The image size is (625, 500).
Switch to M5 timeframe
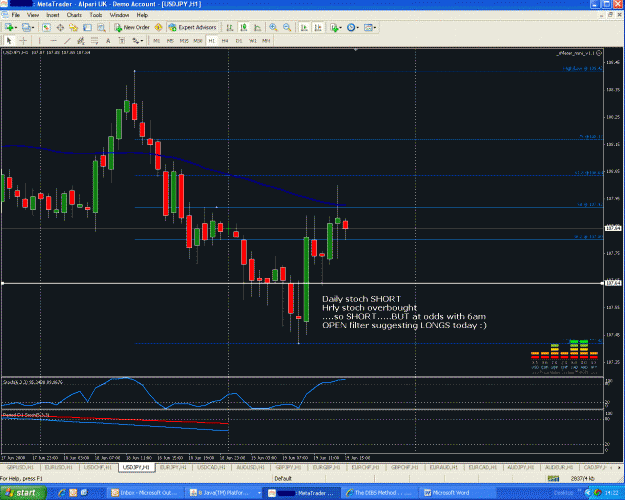[x=170, y=41]
